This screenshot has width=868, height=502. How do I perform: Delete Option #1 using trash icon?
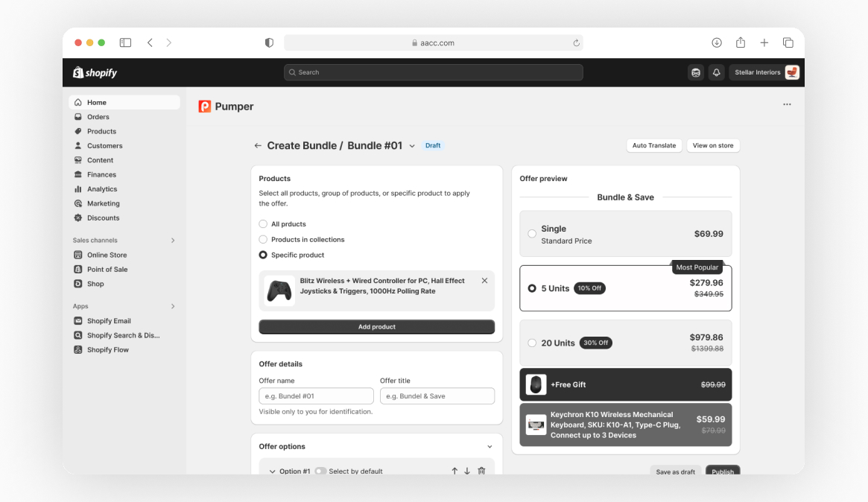click(x=481, y=471)
